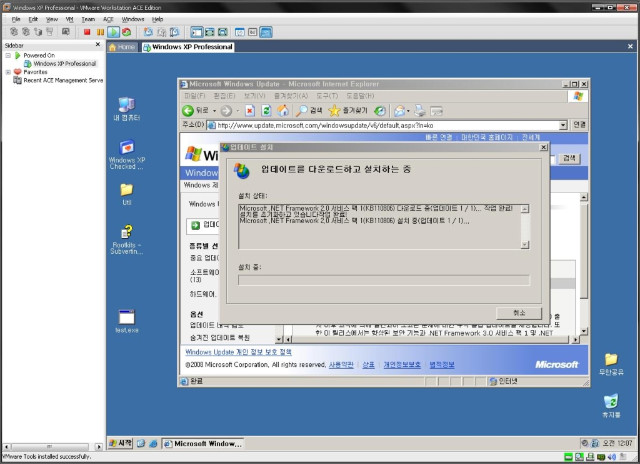Open IE 즐겨찾기(A) menu
The height and width of the screenshot is (464, 640).
(x=290, y=96)
